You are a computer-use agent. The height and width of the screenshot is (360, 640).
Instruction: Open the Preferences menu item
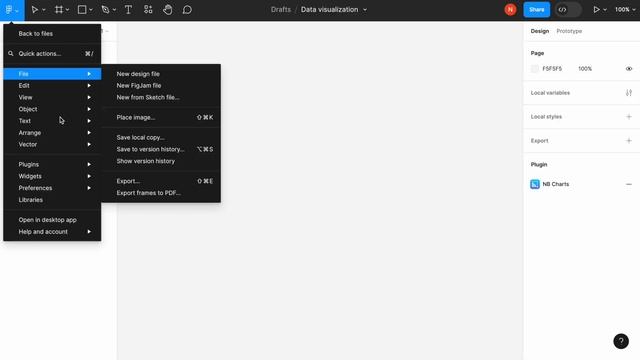point(52,188)
